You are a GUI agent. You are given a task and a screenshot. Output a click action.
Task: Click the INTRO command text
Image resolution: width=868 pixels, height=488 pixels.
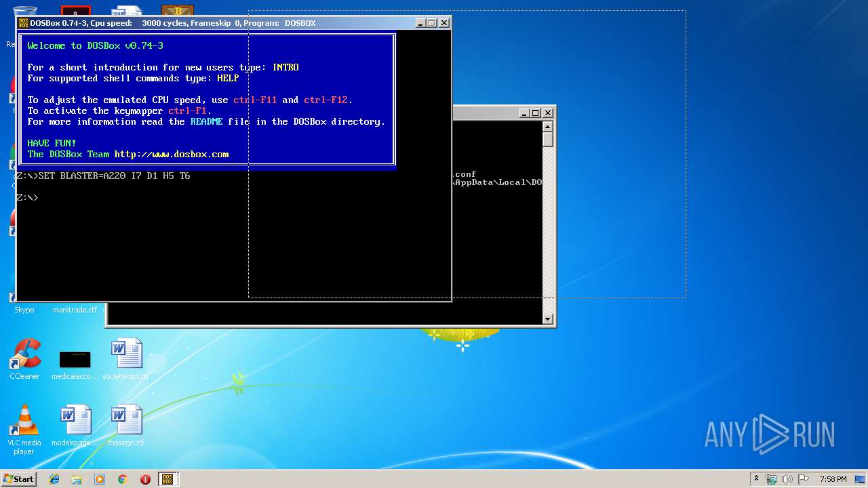[x=285, y=67]
